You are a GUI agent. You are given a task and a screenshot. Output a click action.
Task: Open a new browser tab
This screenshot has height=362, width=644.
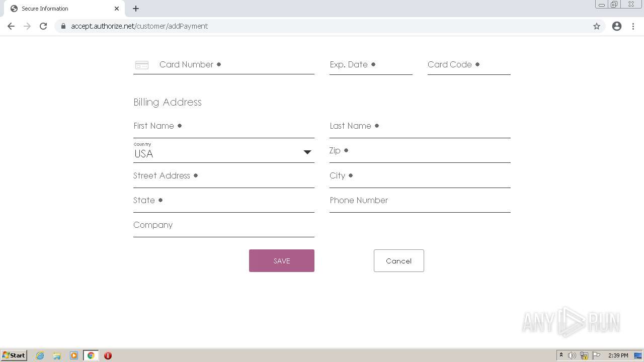136,9
